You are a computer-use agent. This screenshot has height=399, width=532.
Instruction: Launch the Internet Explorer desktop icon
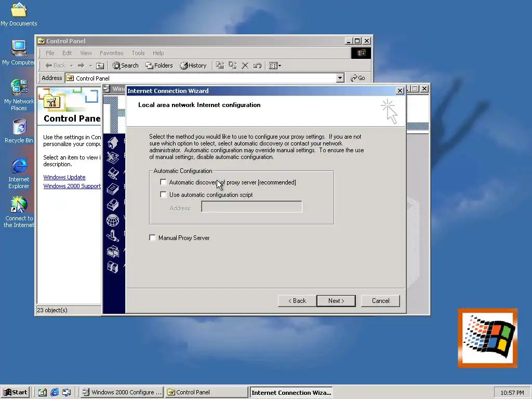(19, 173)
